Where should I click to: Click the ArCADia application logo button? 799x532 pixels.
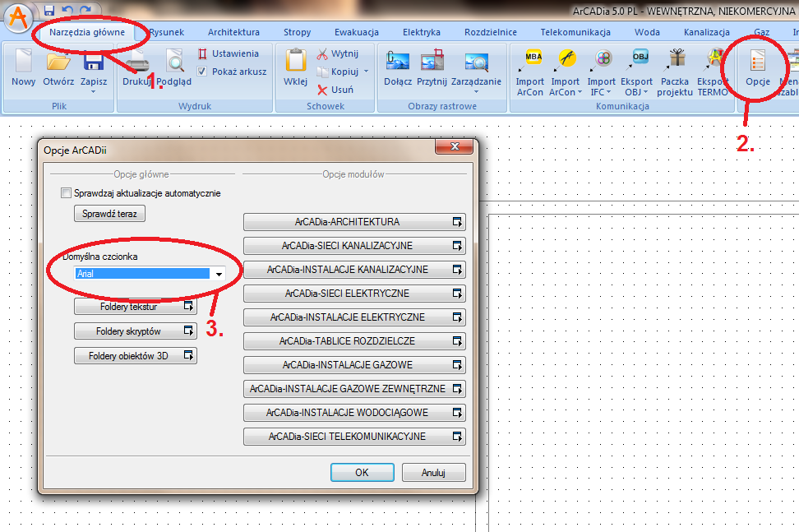point(18,16)
